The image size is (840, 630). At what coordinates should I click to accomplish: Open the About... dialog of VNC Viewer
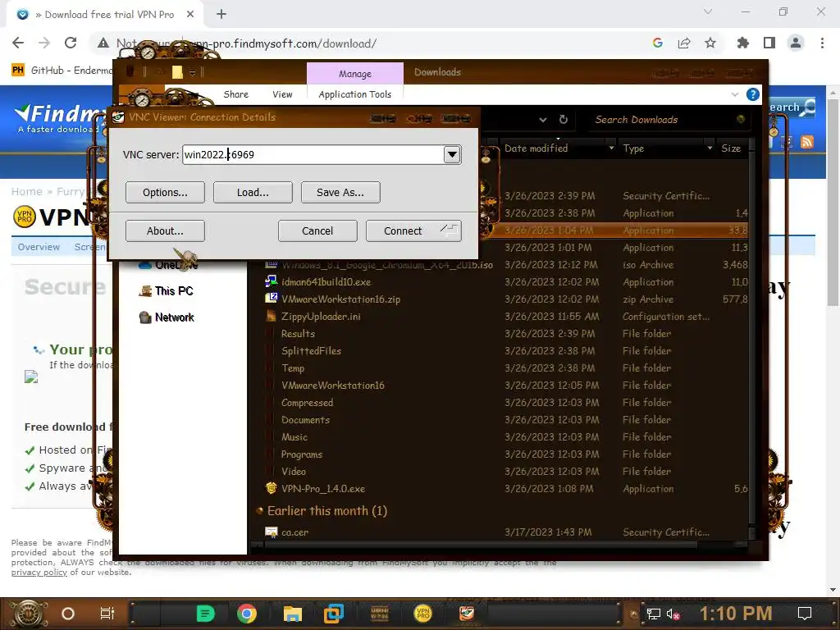point(165,231)
